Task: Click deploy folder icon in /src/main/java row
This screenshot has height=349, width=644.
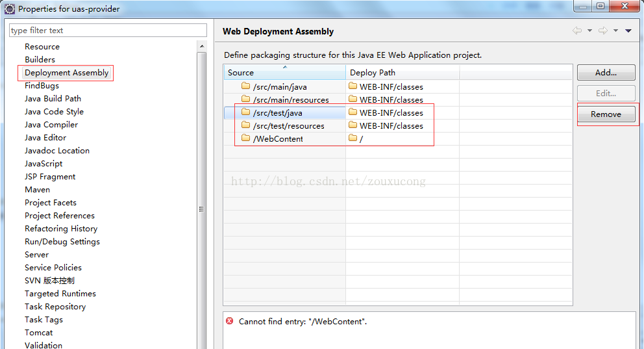Action: click(353, 86)
